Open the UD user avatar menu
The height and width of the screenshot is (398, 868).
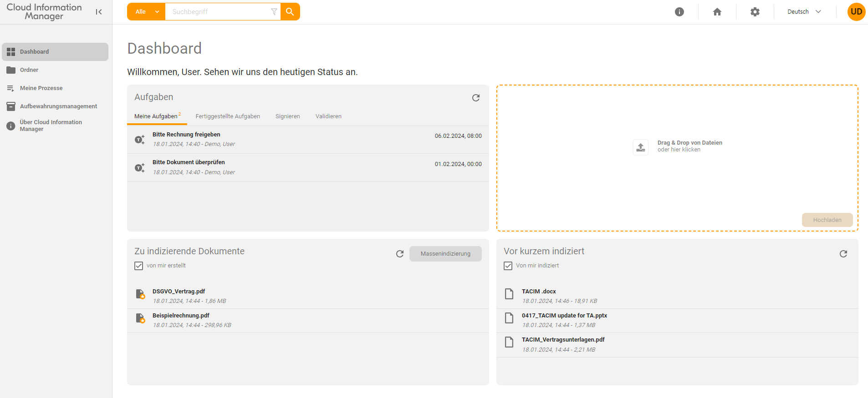856,12
